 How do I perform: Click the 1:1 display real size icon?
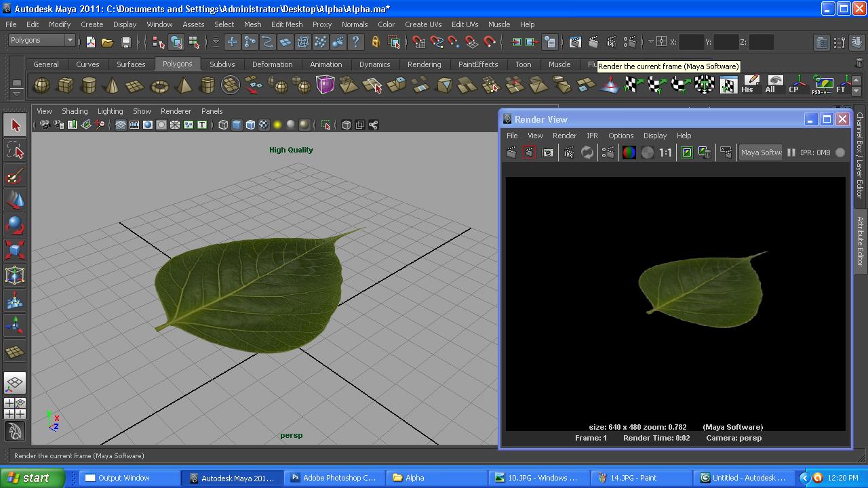tap(665, 152)
